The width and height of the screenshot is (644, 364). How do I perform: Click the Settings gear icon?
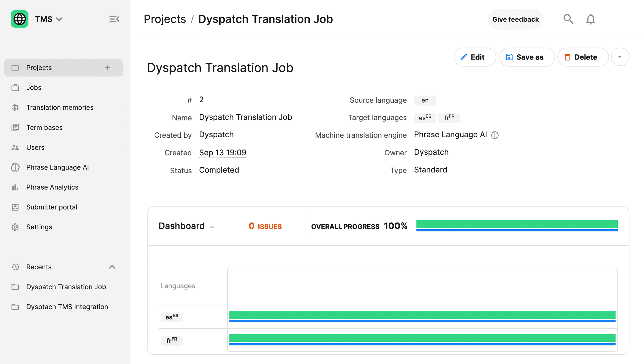(15, 227)
